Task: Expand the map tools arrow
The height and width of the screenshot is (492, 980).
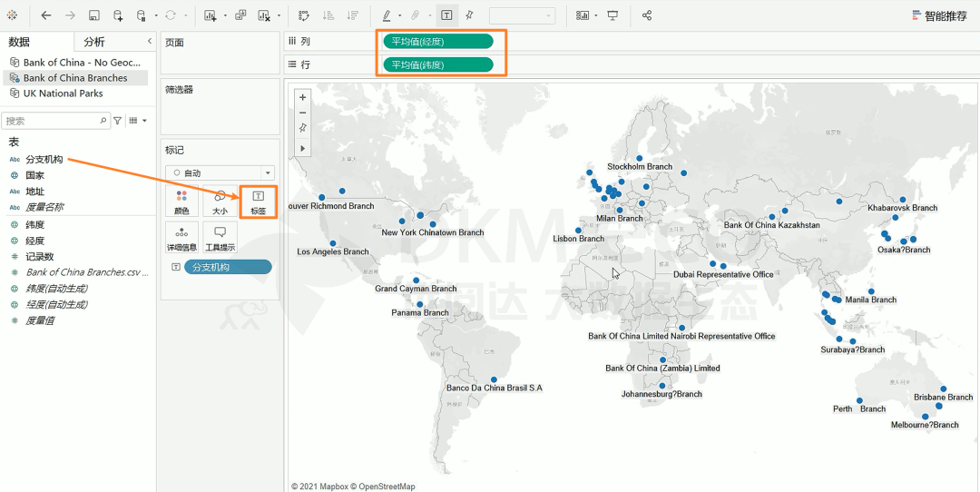Action: click(302, 148)
